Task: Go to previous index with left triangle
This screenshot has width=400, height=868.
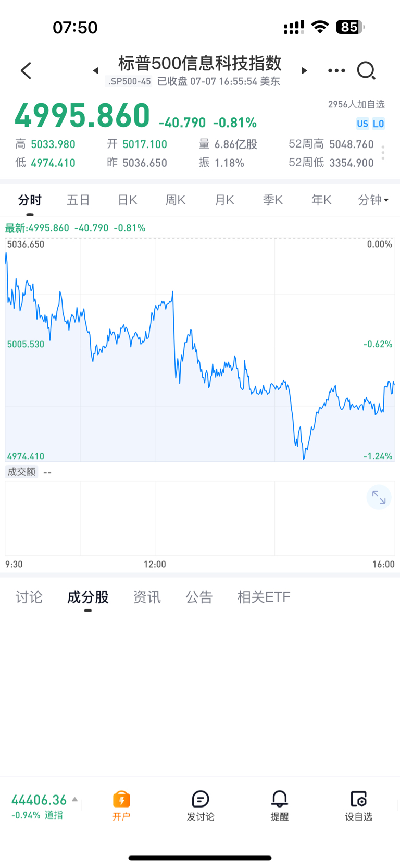Action: [x=96, y=70]
